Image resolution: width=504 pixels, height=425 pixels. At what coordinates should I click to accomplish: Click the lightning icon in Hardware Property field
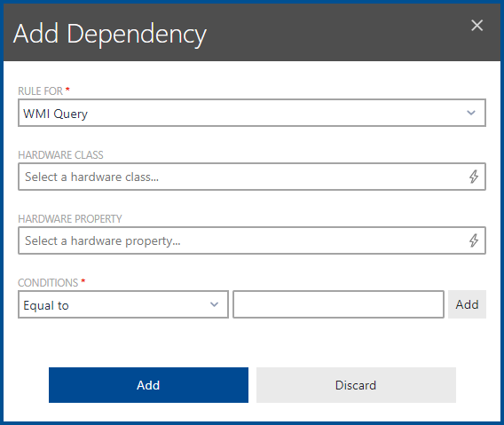(474, 240)
